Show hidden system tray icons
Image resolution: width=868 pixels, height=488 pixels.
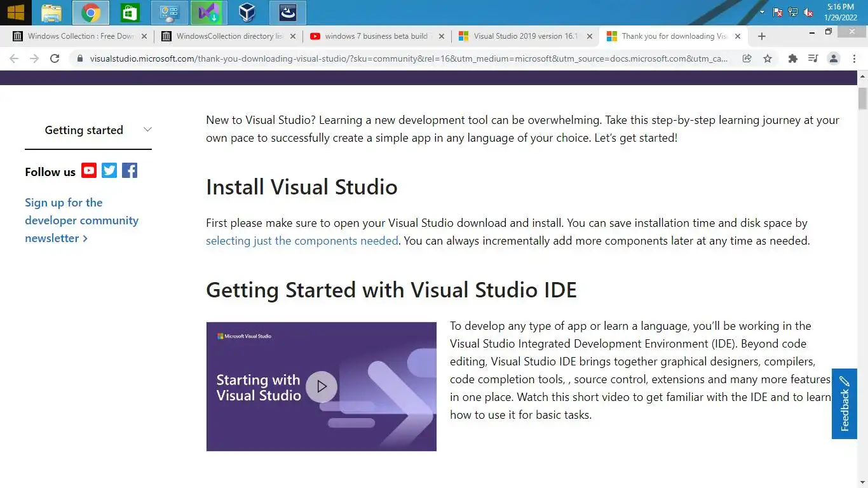763,12
